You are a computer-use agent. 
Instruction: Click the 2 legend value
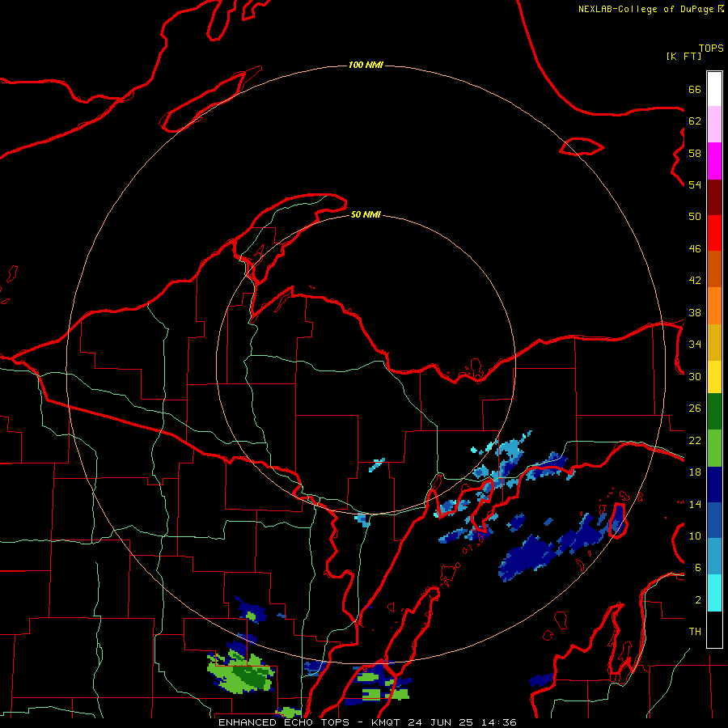pyautogui.click(x=698, y=600)
